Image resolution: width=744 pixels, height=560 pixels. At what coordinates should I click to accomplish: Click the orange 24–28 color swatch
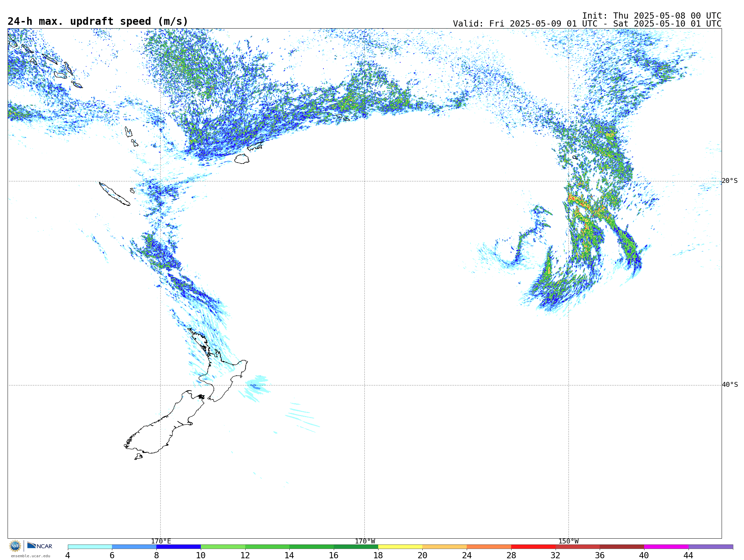point(489,547)
